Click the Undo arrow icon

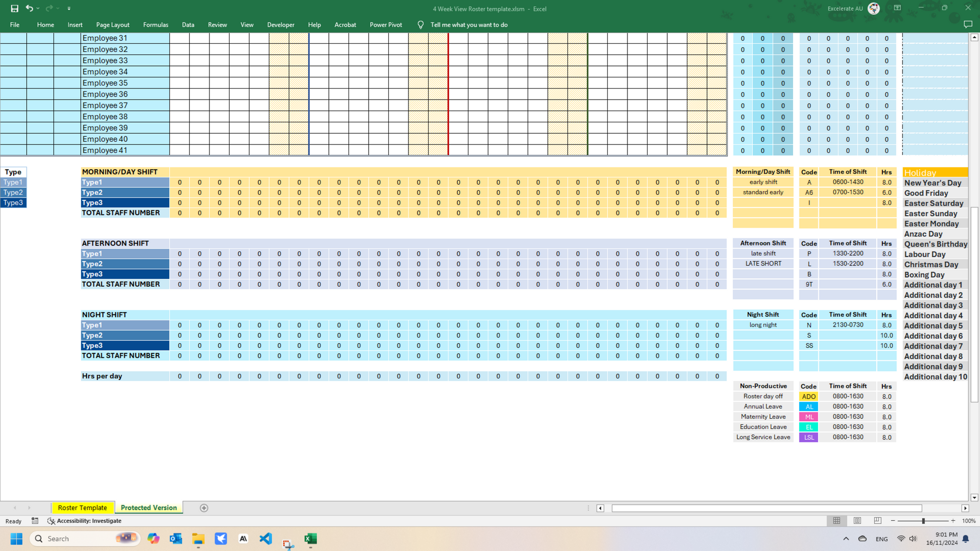click(x=29, y=8)
